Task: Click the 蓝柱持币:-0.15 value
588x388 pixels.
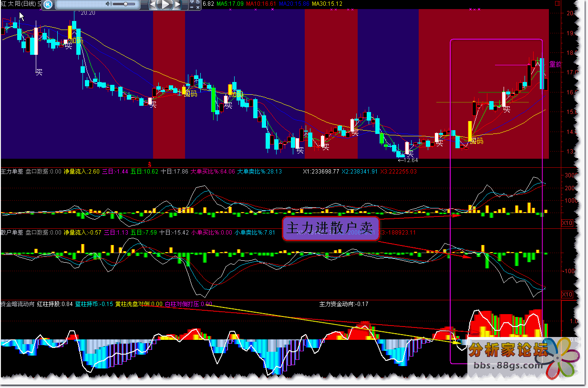Action: (94, 304)
